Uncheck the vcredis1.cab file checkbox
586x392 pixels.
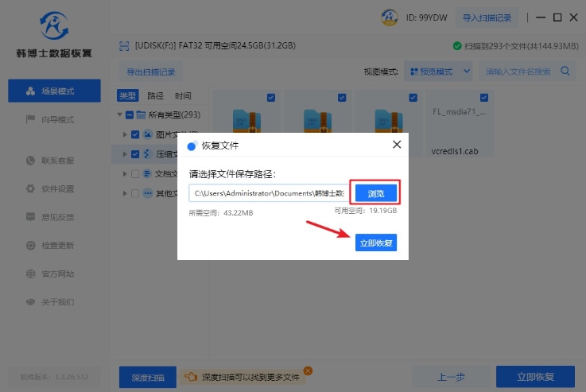pos(483,98)
